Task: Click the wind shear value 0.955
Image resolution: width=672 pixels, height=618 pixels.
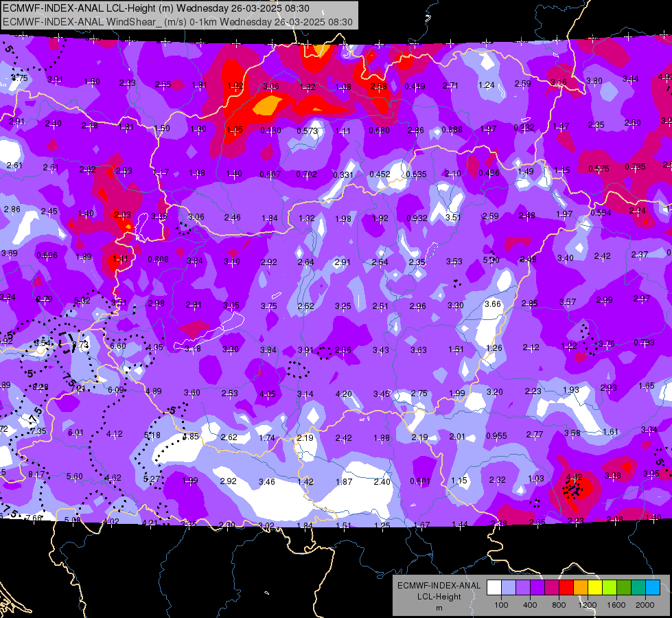Action: point(496,436)
